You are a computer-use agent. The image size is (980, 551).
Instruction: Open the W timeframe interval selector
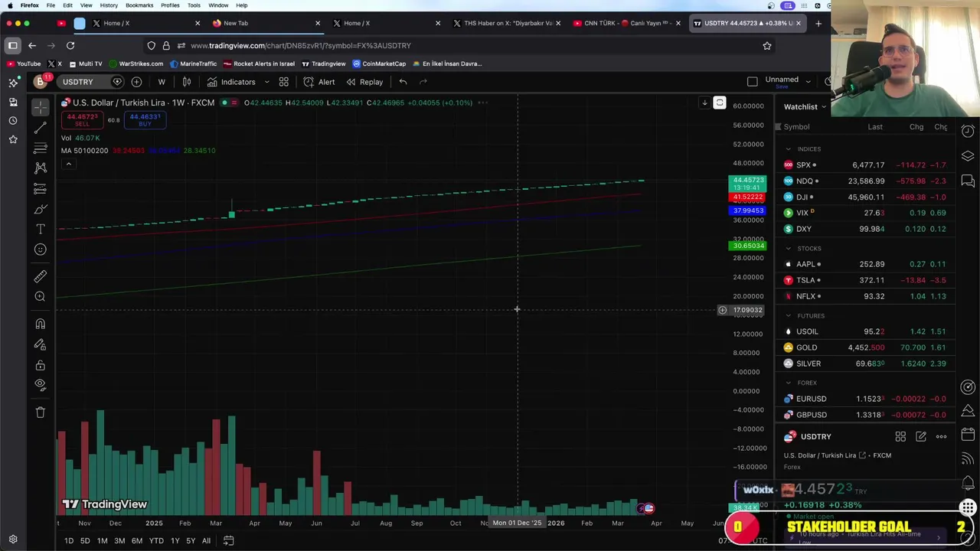[x=162, y=82]
